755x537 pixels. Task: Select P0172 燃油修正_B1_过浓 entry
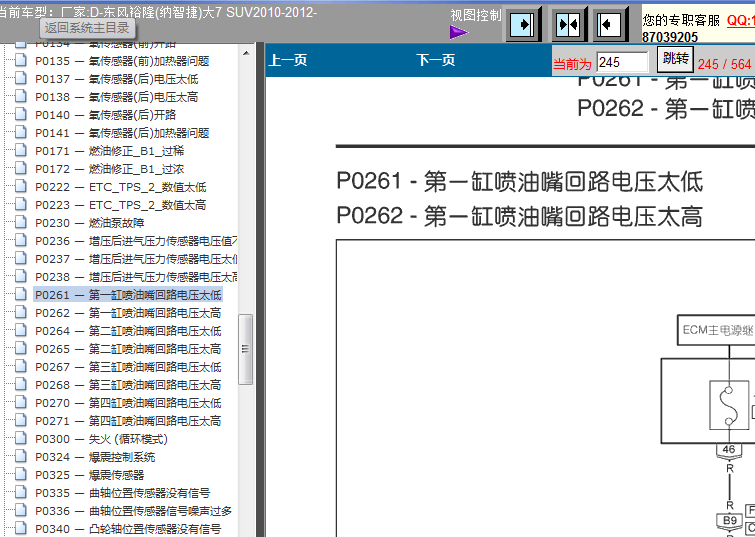pyautogui.click(x=110, y=169)
